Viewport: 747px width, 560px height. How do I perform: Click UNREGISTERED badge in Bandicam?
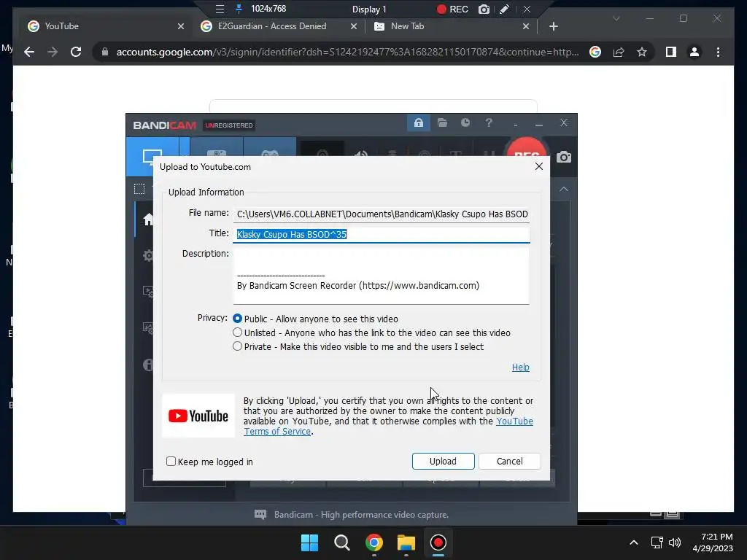(228, 125)
